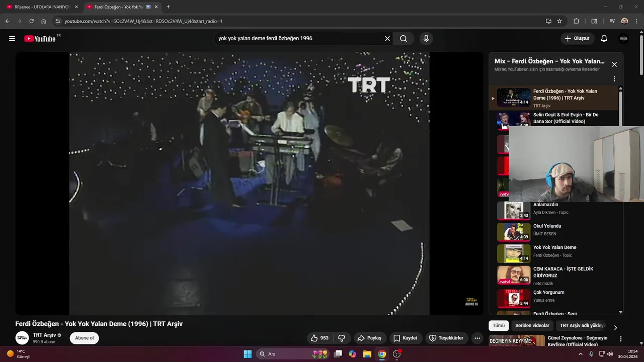Screen dimensions: 644x362
Task: Bookmark this page with star
Action: point(559,21)
